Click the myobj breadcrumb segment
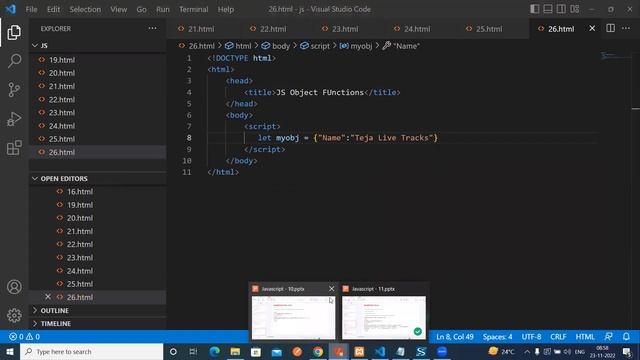Screen dimensions: 640x360 click(356, 46)
